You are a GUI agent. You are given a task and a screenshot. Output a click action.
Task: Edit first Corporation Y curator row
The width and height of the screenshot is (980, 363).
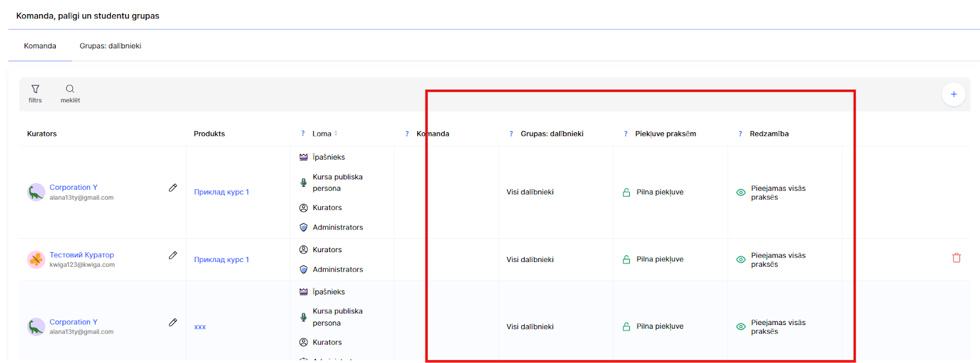(x=173, y=188)
